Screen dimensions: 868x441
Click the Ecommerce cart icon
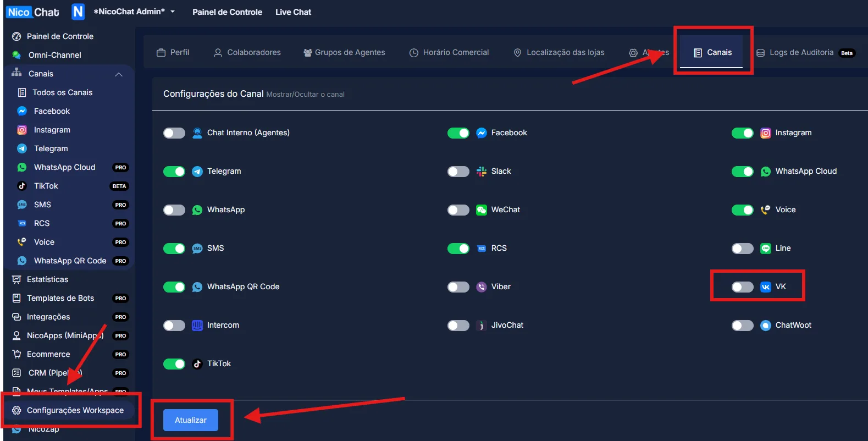[16, 354]
